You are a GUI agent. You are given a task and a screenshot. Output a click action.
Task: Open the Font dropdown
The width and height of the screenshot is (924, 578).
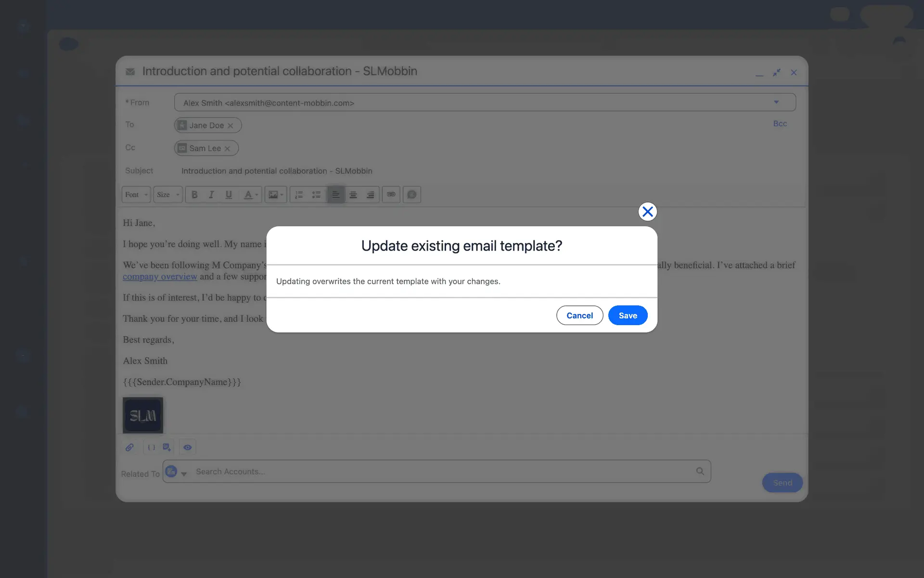(x=136, y=195)
